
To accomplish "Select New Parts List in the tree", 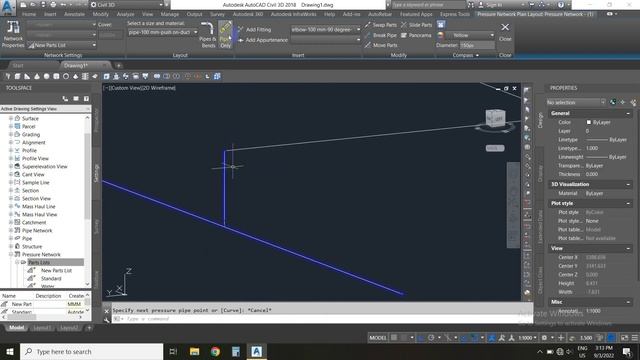I will pyautogui.click(x=56, y=271).
